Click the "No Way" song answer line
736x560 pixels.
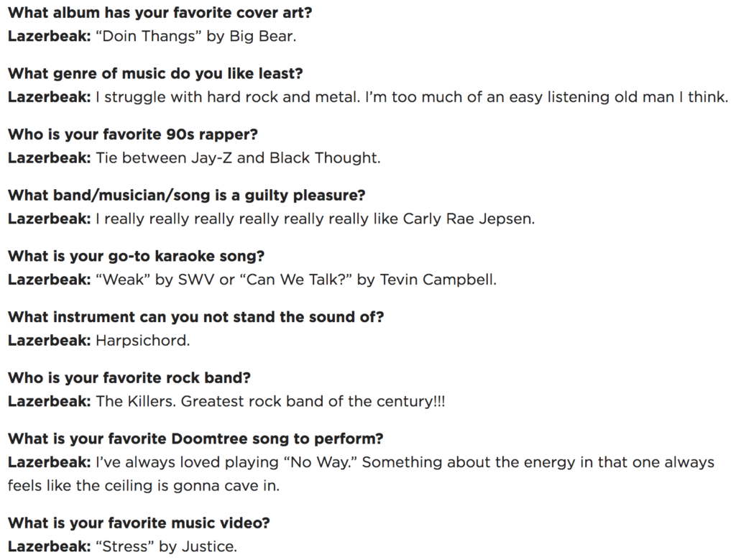point(361,462)
